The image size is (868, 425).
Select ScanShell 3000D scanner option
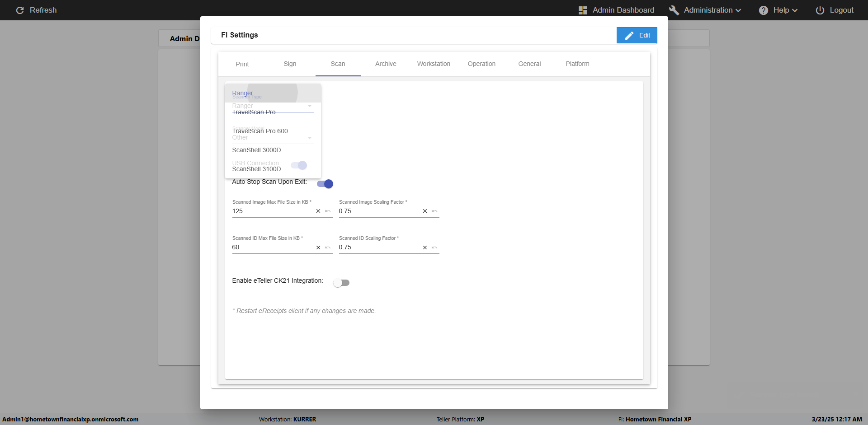[273, 150]
